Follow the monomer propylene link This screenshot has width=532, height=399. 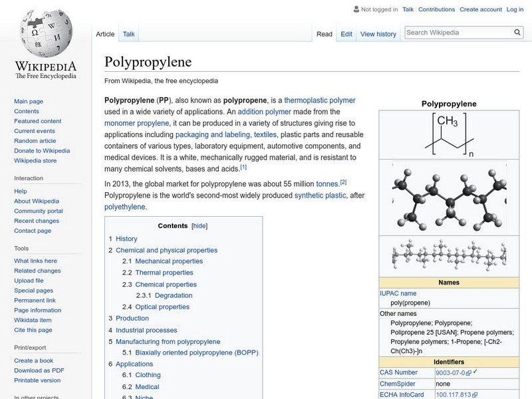click(x=136, y=123)
